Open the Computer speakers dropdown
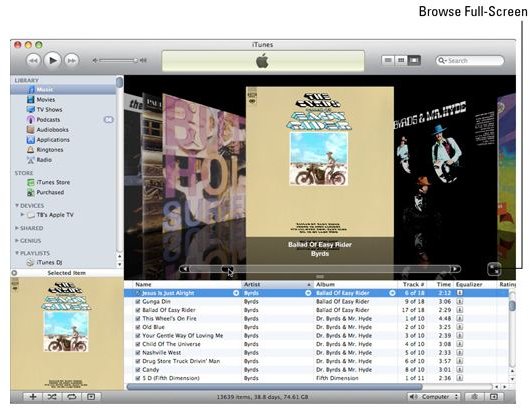The height and width of the screenshot is (408, 530). [434, 397]
